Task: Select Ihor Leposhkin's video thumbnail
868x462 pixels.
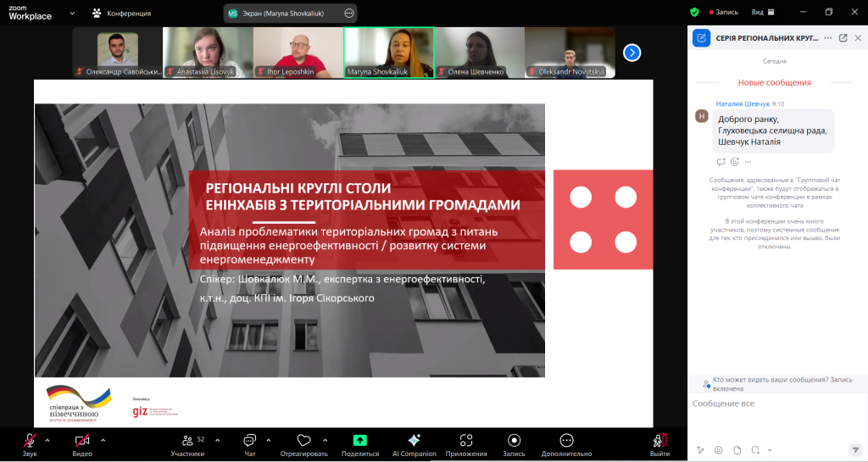Action: pos(298,53)
